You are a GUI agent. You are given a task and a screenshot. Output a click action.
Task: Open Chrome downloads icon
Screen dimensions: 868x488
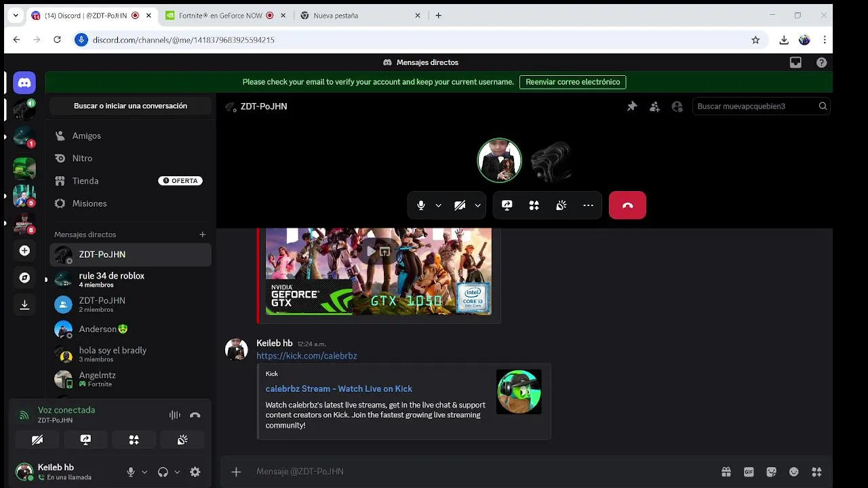[x=784, y=40]
